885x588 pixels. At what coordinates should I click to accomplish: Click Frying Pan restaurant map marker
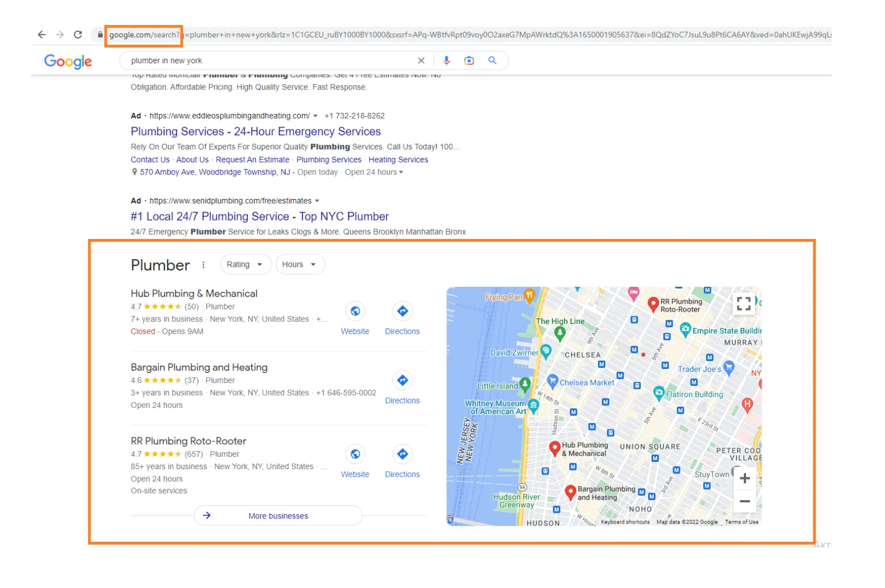click(x=530, y=296)
